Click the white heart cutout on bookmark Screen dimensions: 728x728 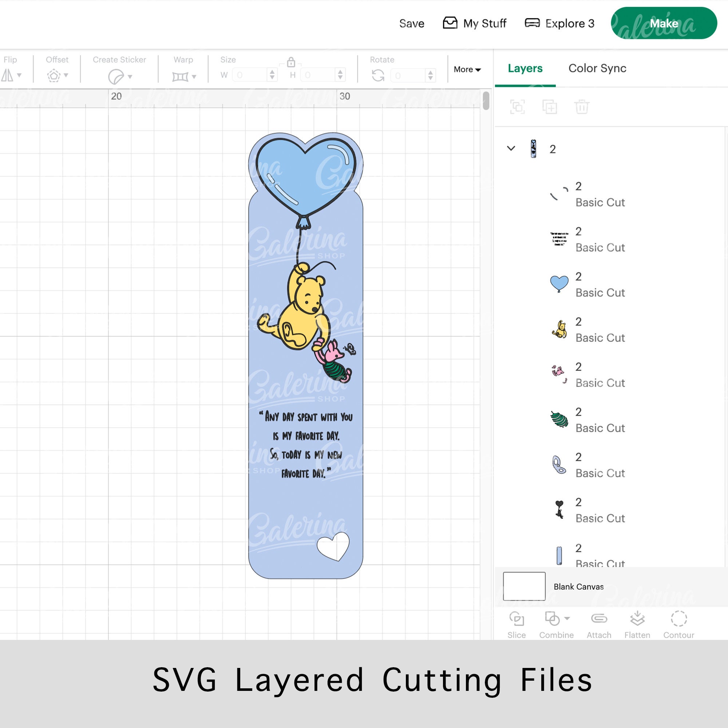coord(333,546)
